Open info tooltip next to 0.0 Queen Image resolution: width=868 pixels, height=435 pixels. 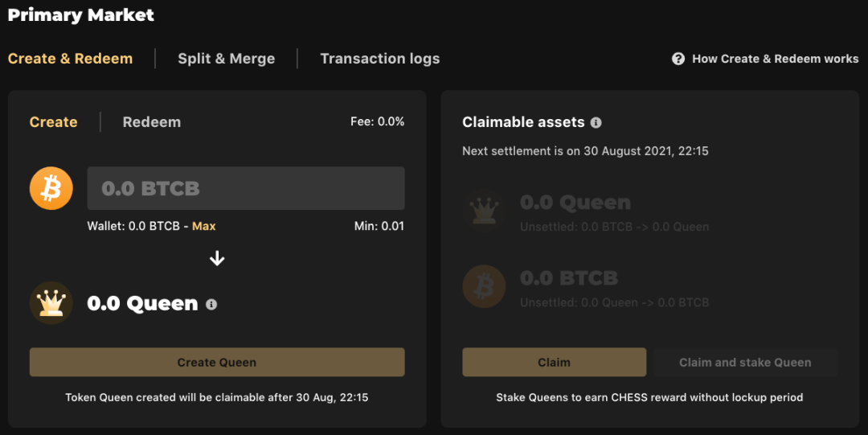[211, 304]
